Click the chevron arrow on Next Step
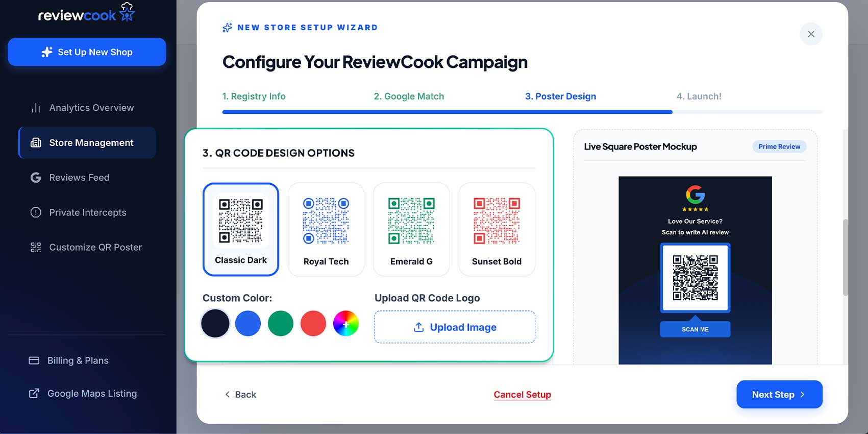The width and height of the screenshot is (868, 434). pos(802,394)
